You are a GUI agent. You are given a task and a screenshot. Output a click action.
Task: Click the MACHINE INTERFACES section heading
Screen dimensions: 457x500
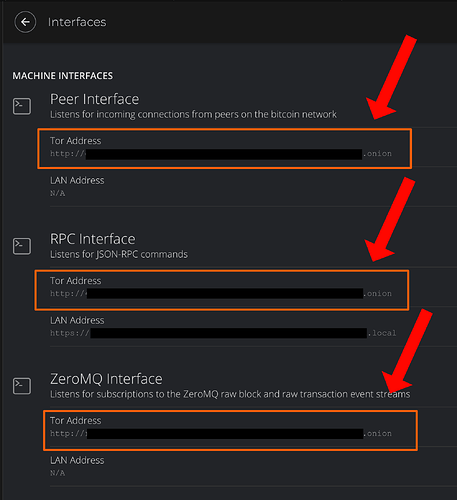(x=63, y=76)
